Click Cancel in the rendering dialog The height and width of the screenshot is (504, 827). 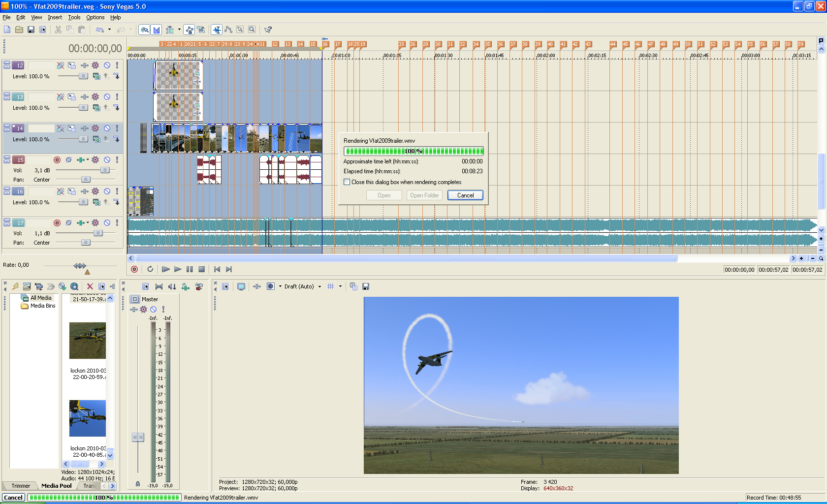pyautogui.click(x=465, y=195)
